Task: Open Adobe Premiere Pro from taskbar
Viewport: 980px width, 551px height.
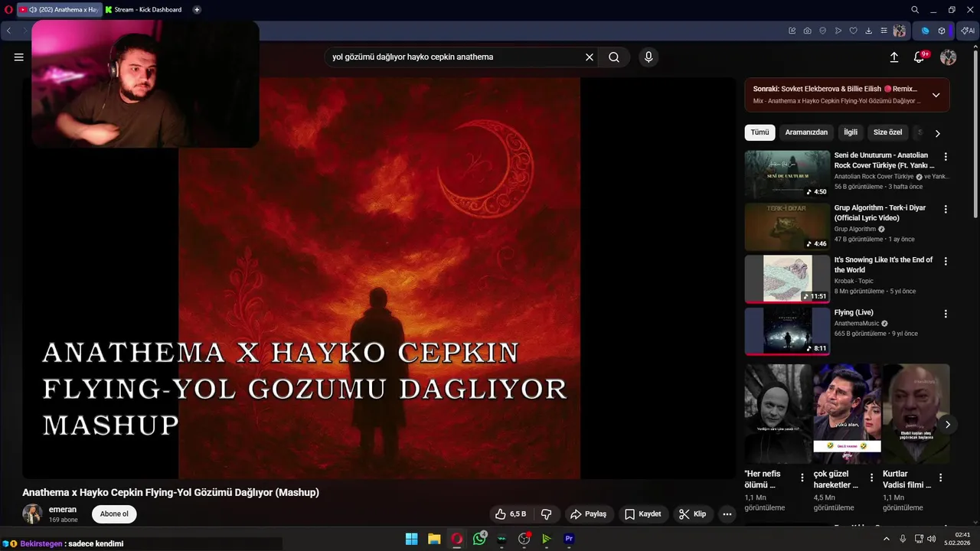Action: click(569, 539)
